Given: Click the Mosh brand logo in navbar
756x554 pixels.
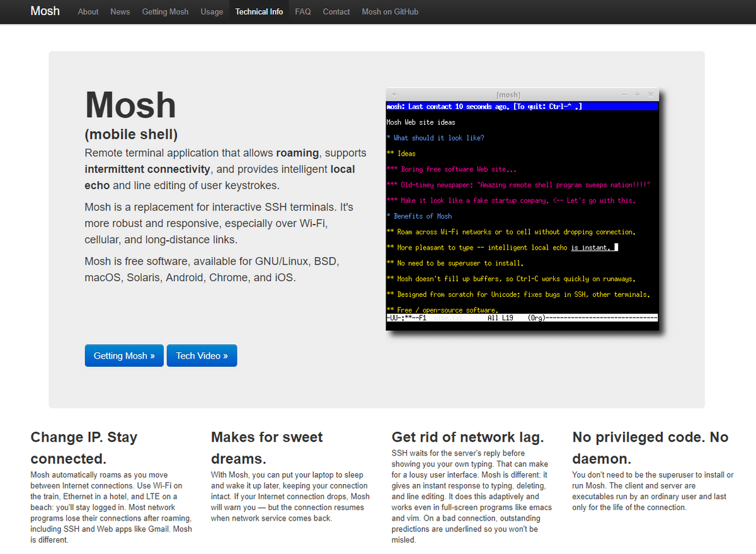Looking at the screenshot, I should [45, 11].
